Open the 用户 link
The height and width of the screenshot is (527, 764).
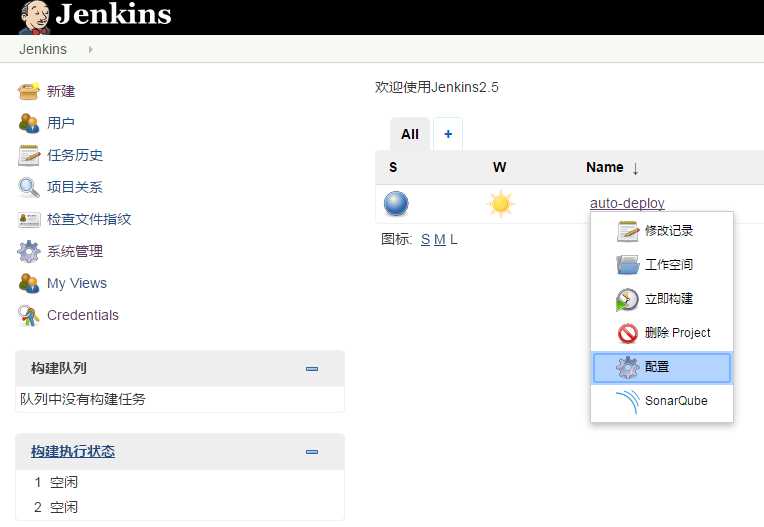pyautogui.click(x=61, y=123)
